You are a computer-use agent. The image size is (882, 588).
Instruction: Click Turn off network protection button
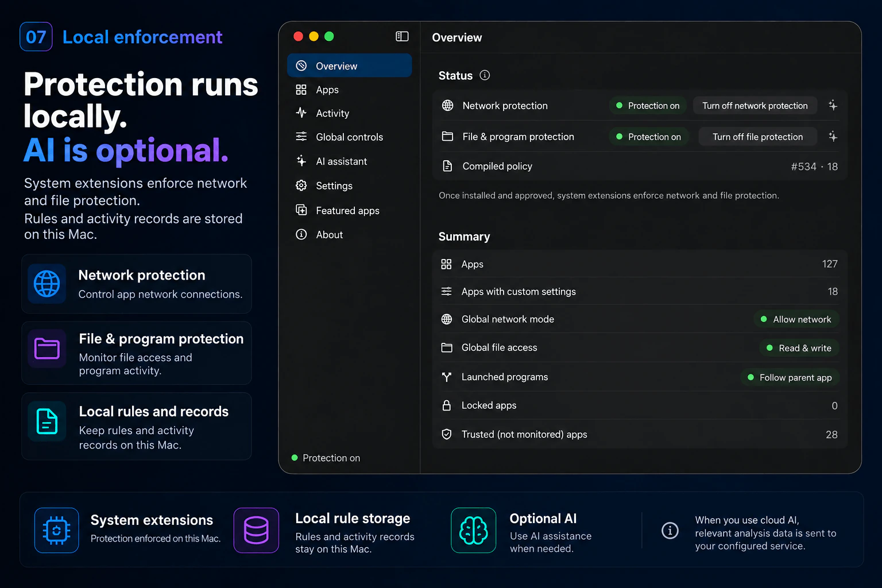tap(755, 106)
